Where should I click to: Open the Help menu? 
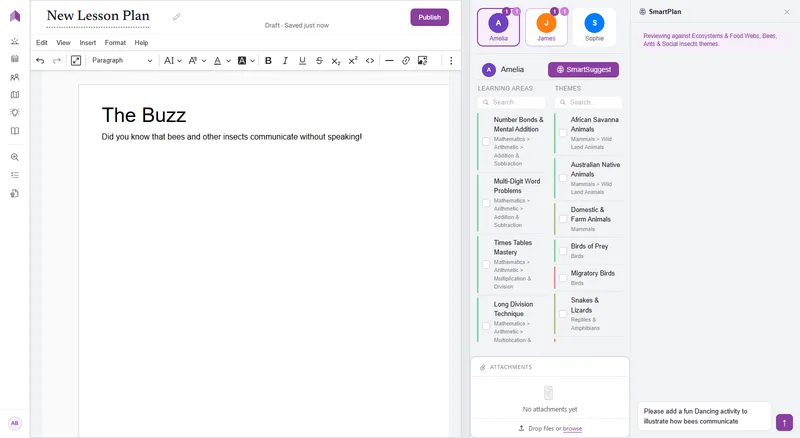tap(141, 43)
